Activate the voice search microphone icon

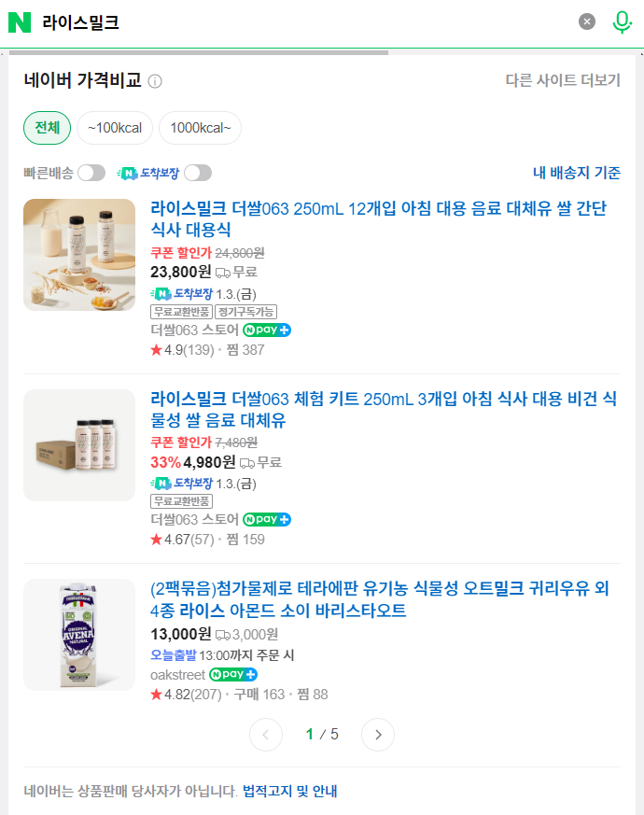(621, 21)
